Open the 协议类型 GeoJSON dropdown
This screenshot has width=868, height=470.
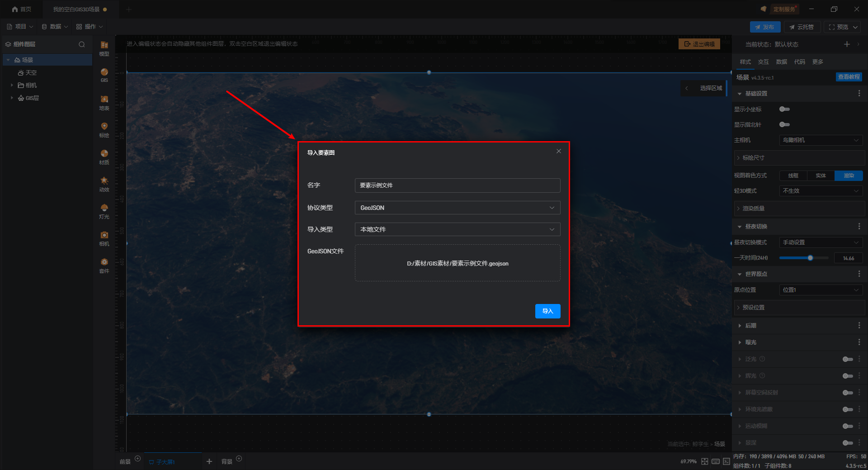click(x=457, y=208)
